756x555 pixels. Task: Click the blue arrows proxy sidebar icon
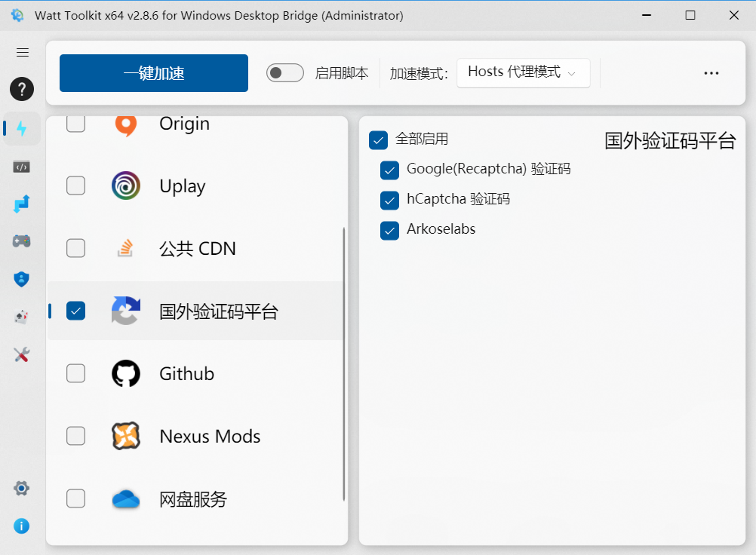click(22, 204)
